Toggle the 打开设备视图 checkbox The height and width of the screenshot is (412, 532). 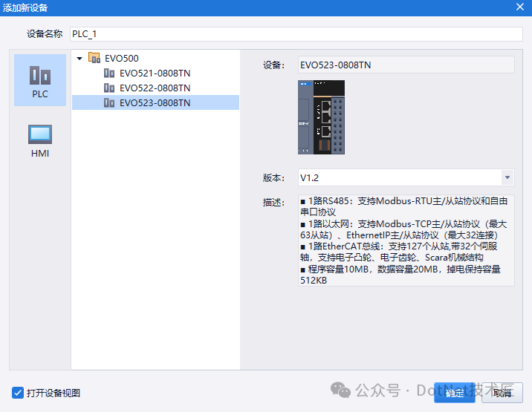[18, 393]
